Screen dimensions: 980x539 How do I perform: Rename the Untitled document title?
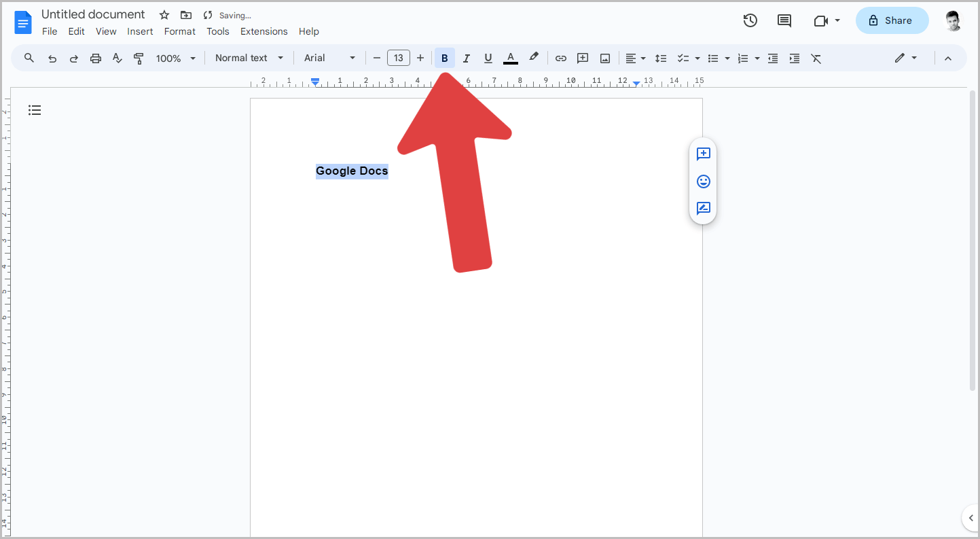tap(93, 14)
